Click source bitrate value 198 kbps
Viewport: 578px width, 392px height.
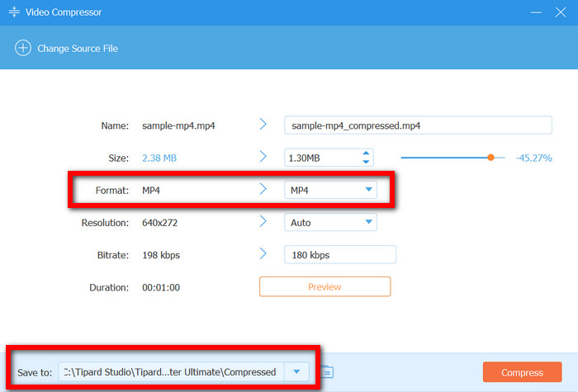pyautogui.click(x=161, y=255)
